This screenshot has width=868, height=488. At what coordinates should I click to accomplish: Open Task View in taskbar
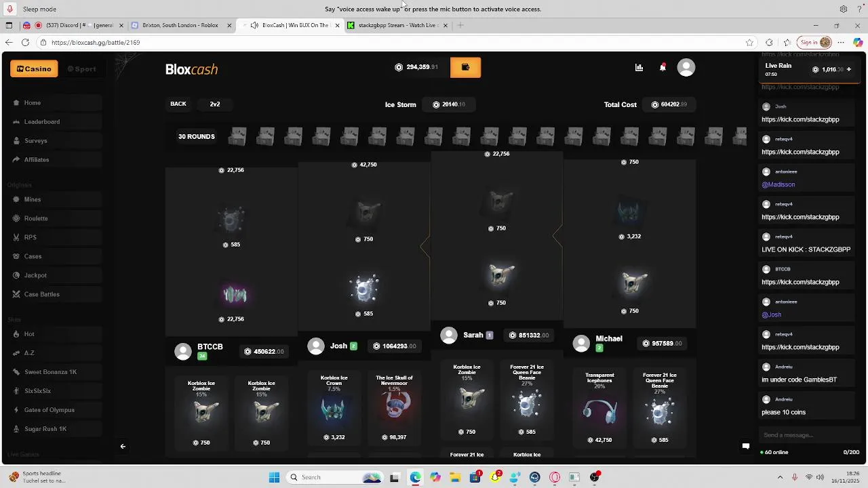pyautogui.click(x=395, y=477)
